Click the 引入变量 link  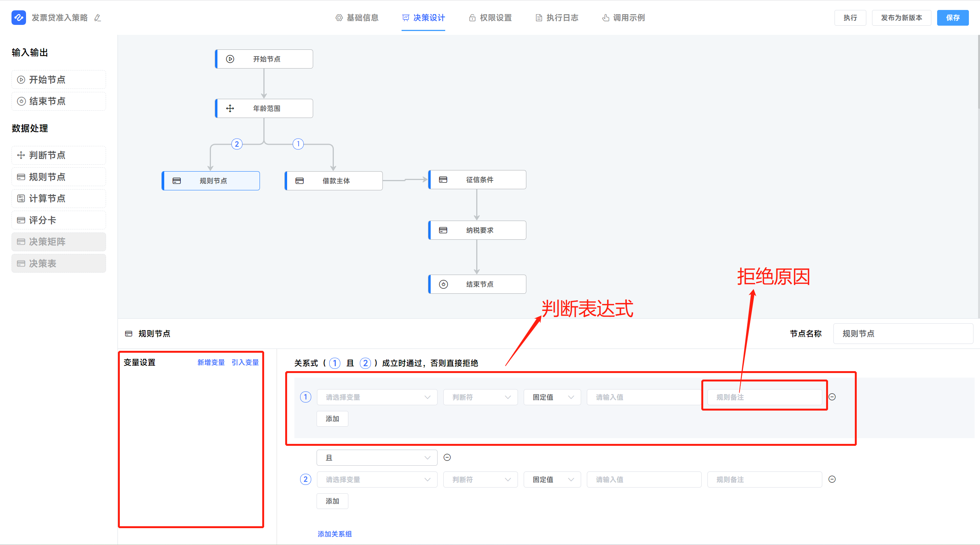pos(245,362)
